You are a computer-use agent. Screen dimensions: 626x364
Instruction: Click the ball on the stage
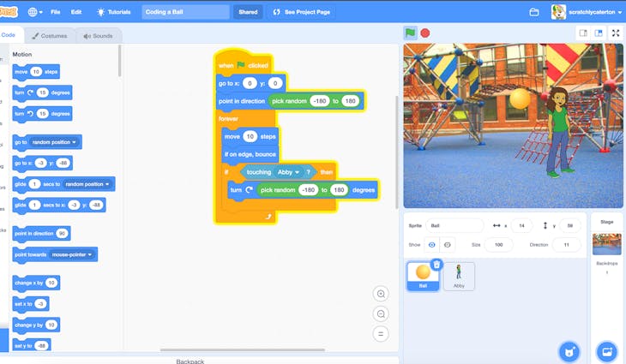(x=520, y=98)
